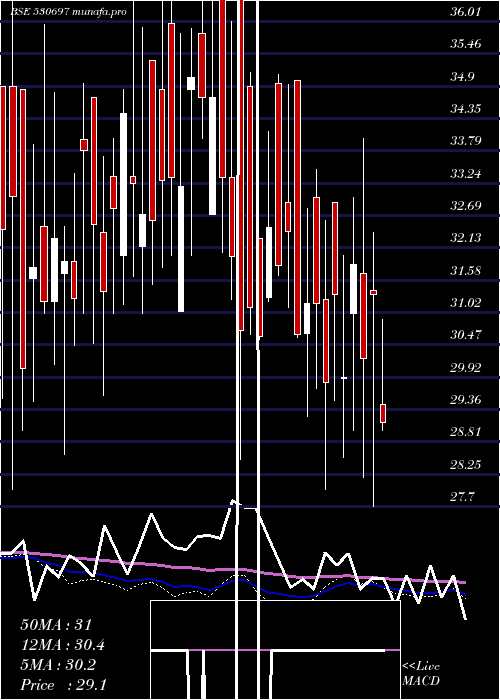Screen dimensions: 500x700
Task: Select the 32.69 price axis label
Action: pyautogui.click(x=466, y=206)
